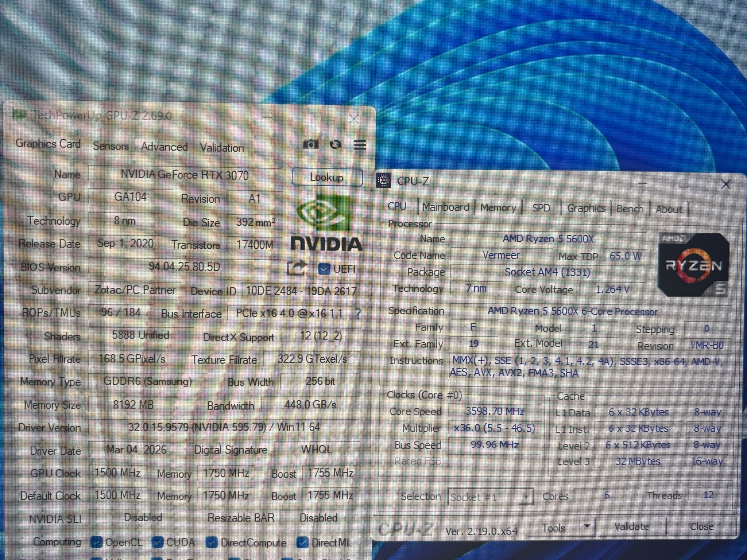Viewport: 747px width, 560px height.
Task: Click the Max TDP 65.0 W value
Action: coord(625,256)
